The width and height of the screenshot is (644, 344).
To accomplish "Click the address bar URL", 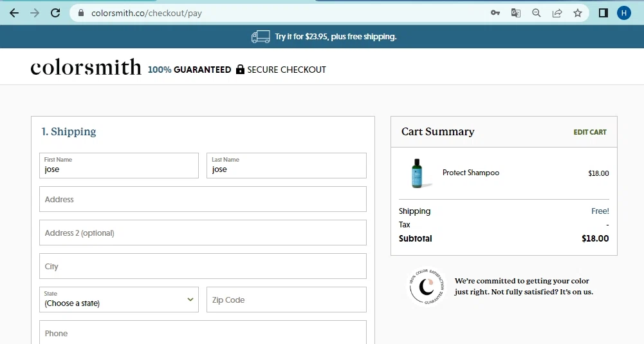I will 147,13.
